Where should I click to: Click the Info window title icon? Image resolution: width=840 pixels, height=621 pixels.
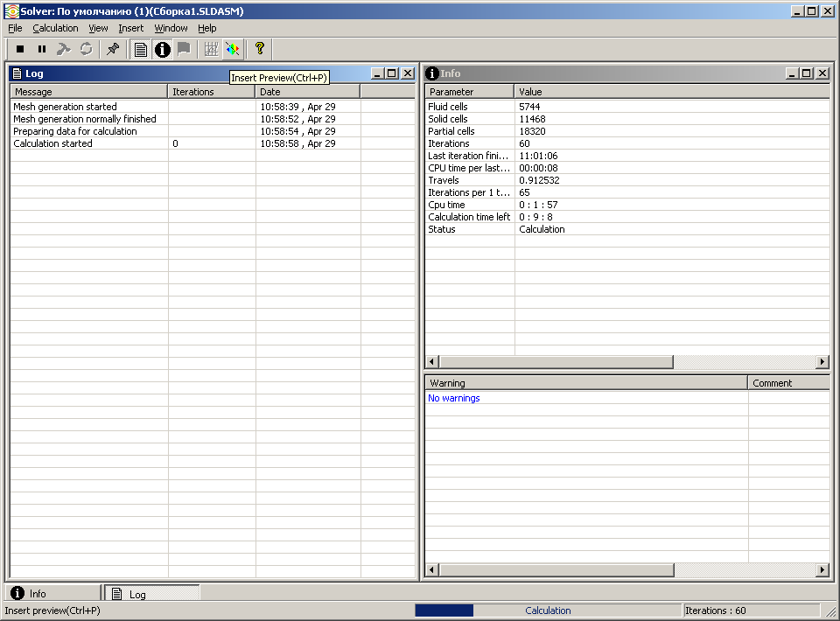pos(431,73)
